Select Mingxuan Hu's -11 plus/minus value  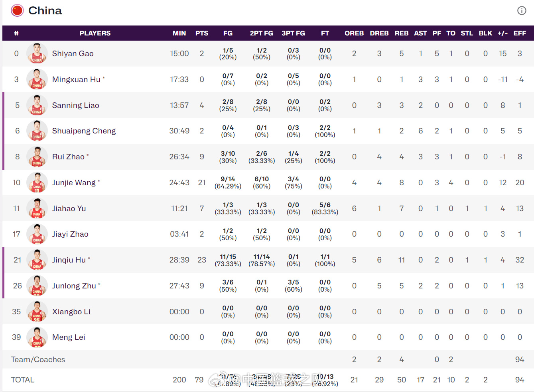503,79
